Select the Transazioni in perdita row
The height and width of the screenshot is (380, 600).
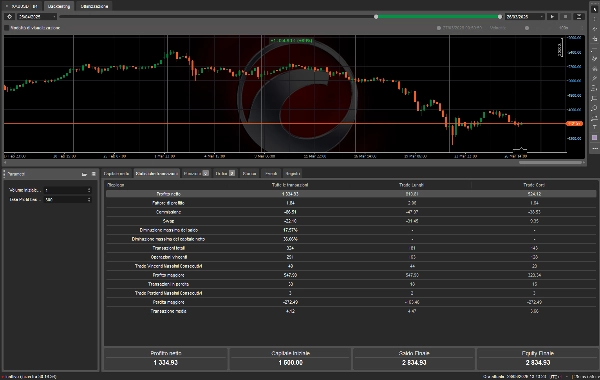351,284
